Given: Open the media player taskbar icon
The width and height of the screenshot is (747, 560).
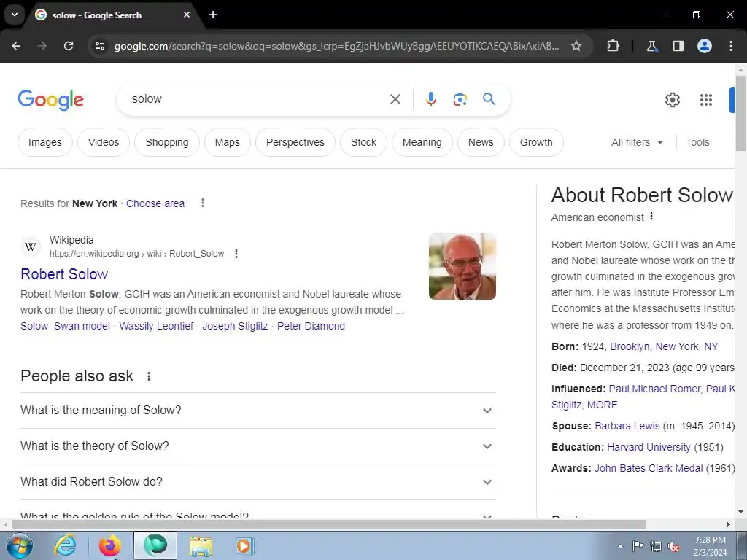Looking at the screenshot, I should click(x=245, y=545).
